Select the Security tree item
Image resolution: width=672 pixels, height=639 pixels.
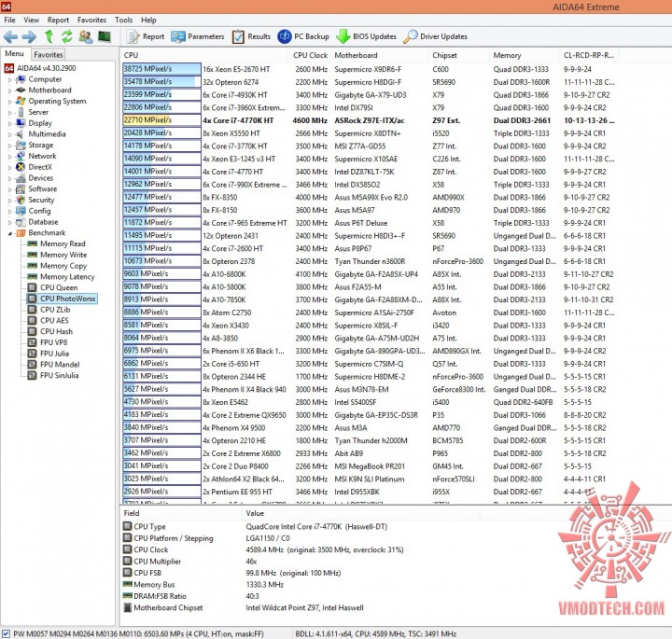coord(35,200)
